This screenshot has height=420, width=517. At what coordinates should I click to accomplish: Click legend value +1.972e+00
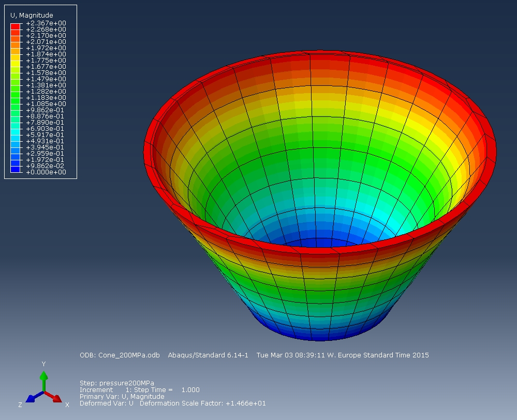pos(46,48)
